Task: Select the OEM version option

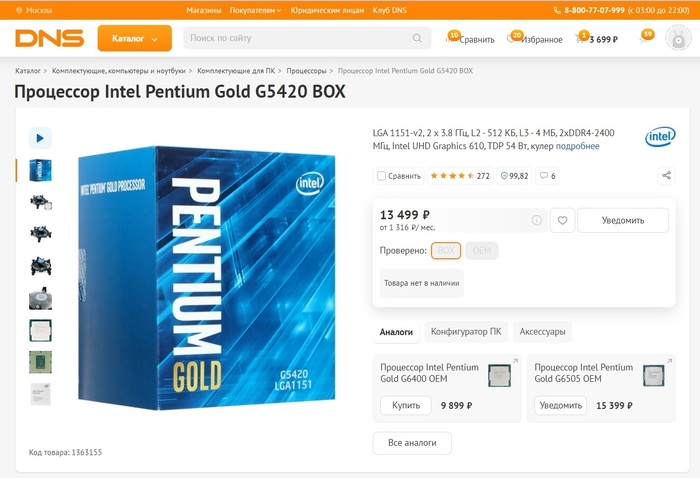Action: point(482,251)
